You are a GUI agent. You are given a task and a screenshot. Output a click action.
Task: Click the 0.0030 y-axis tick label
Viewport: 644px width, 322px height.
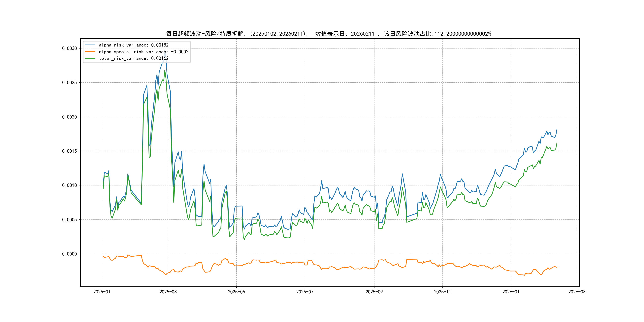(70, 48)
